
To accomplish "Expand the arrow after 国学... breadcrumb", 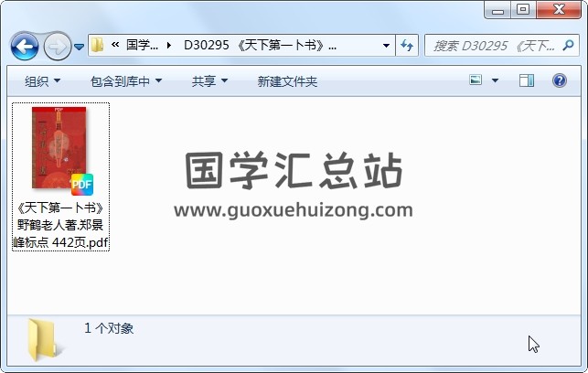I will (x=169, y=46).
